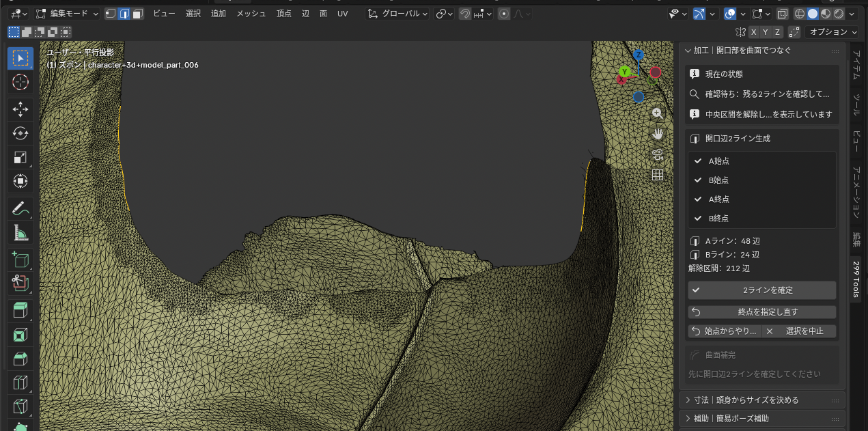The width and height of the screenshot is (868, 431).
Task: Activate the Extrude Region tool
Action: [20, 310]
